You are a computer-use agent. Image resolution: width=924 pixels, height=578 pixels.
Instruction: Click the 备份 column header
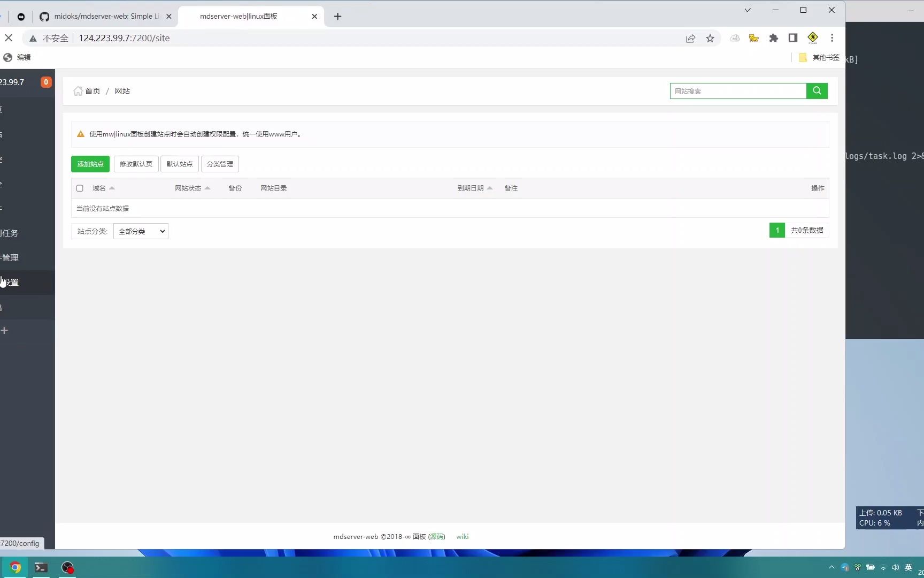pyautogui.click(x=235, y=188)
